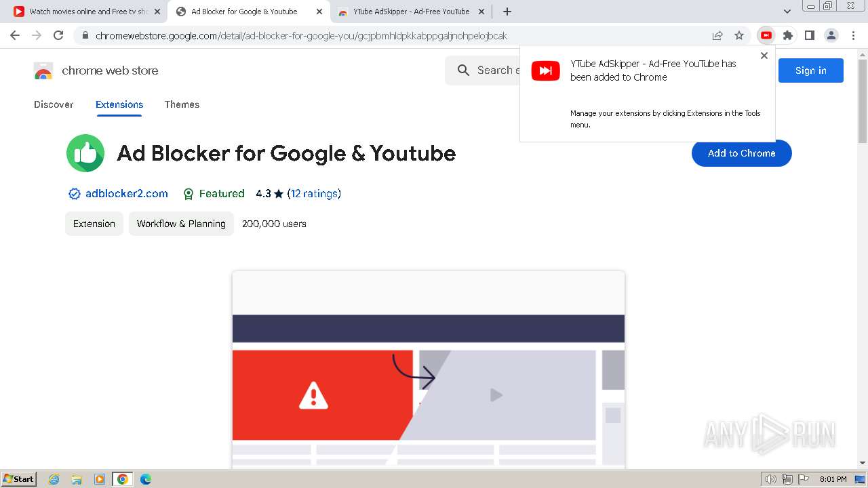
Task: Click the Extension category chip
Action: pos(94,224)
